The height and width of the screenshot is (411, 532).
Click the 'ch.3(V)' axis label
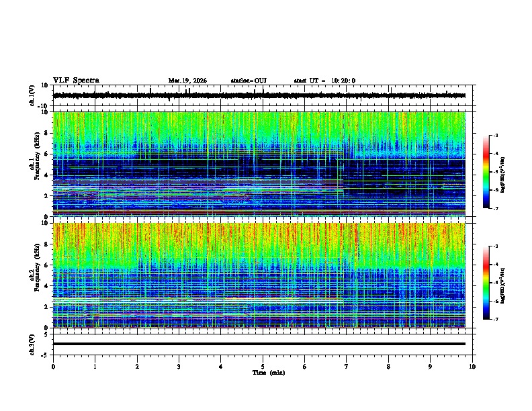(x=32, y=345)
